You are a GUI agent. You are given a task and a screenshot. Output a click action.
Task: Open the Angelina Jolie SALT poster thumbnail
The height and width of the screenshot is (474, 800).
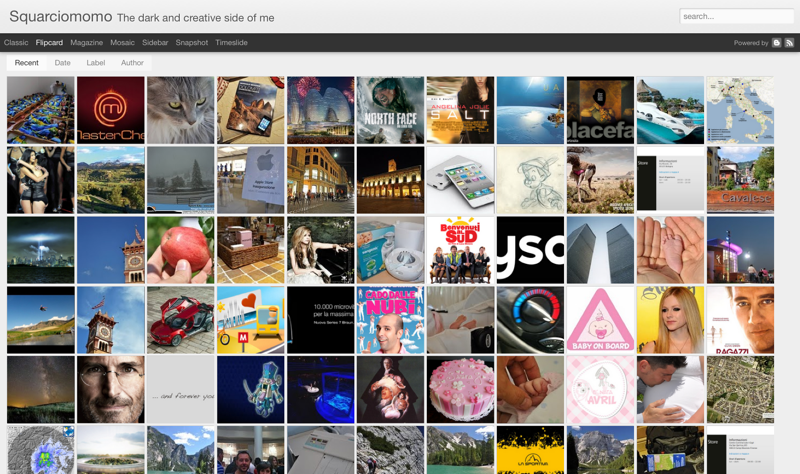pyautogui.click(x=460, y=110)
